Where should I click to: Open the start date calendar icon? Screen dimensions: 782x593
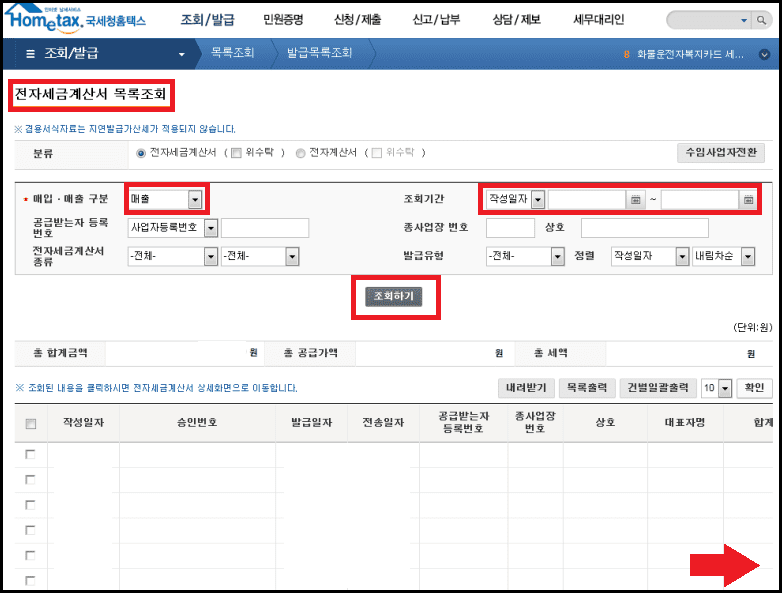pyautogui.click(x=635, y=199)
